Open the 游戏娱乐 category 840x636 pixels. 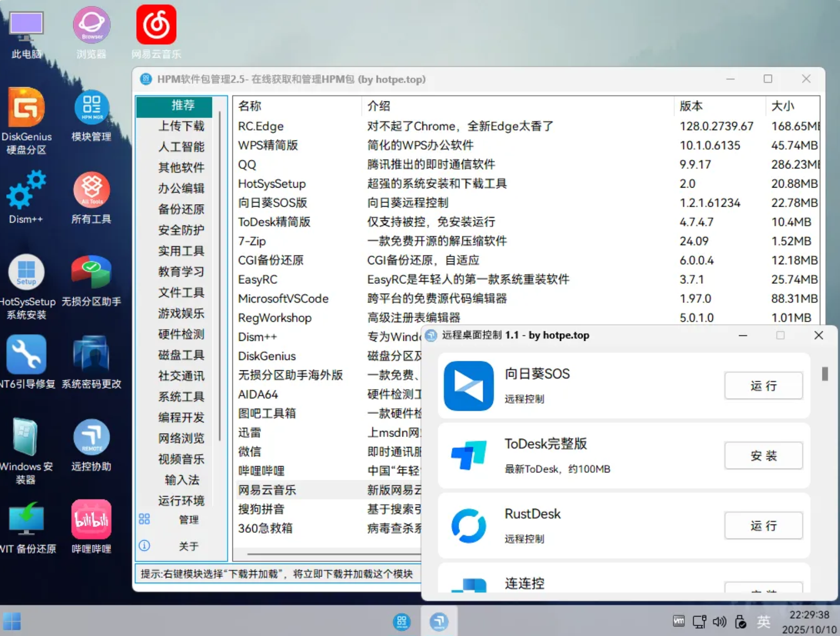tap(181, 314)
